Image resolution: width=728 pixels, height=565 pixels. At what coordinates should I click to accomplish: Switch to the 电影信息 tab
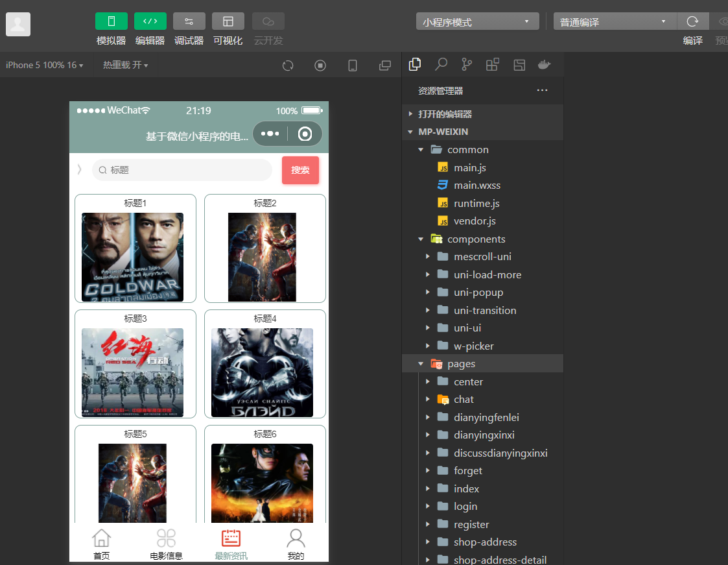(166, 544)
